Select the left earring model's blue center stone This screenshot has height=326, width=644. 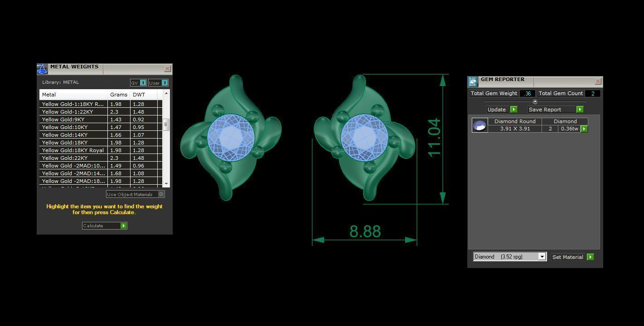[x=231, y=137]
